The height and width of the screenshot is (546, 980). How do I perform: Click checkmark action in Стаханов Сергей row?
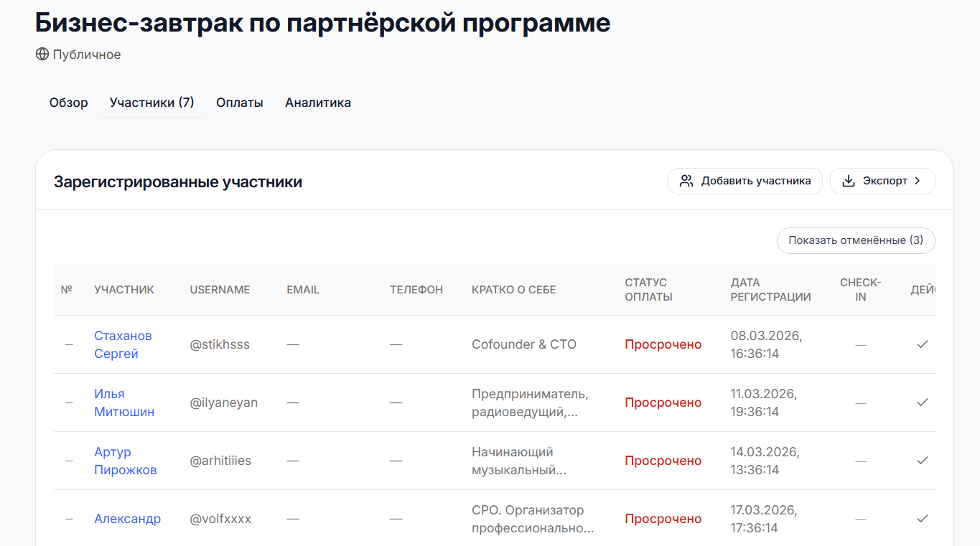[923, 344]
